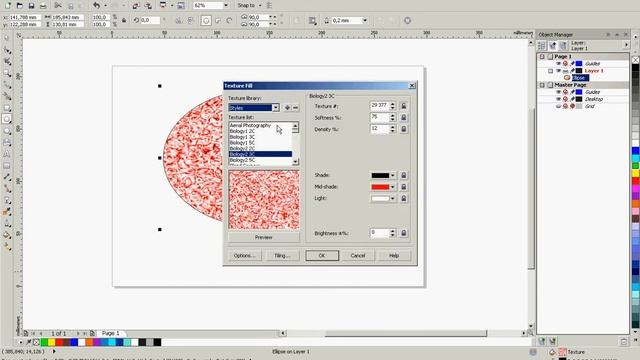This screenshot has width=640, height=360.
Task: Select Ellipse object in Object Manager
Action: pyautogui.click(x=579, y=78)
